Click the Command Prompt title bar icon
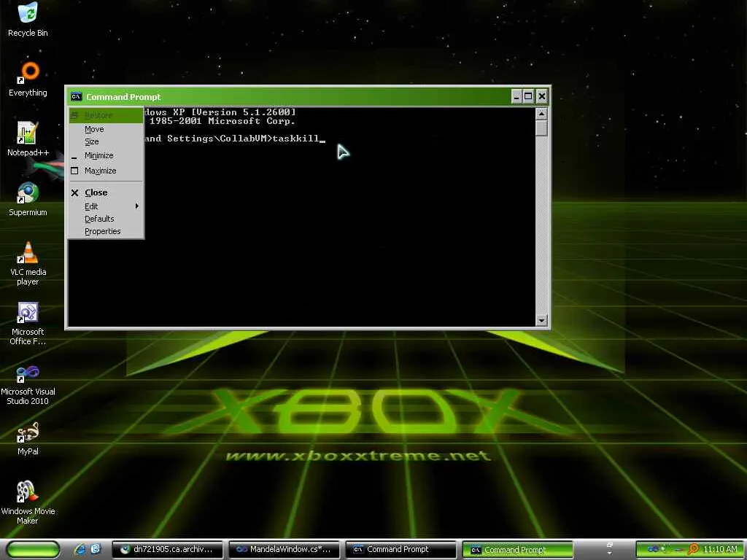Screen dimensions: 747x560 (76, 97)
